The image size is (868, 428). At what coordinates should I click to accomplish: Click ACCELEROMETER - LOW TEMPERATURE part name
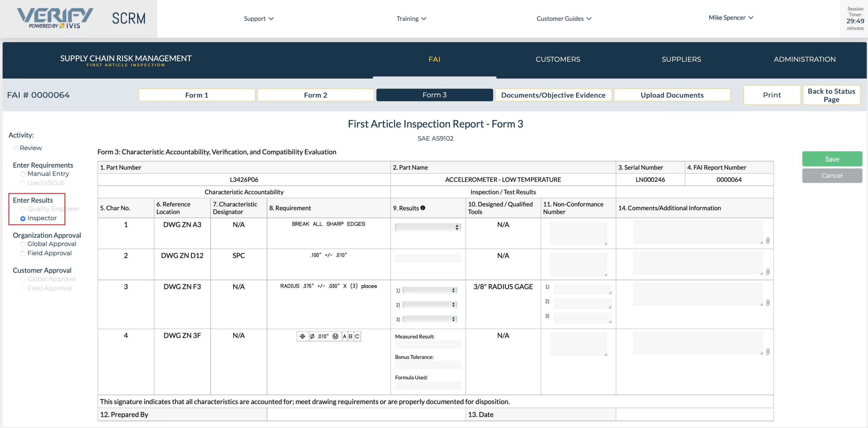503,180
